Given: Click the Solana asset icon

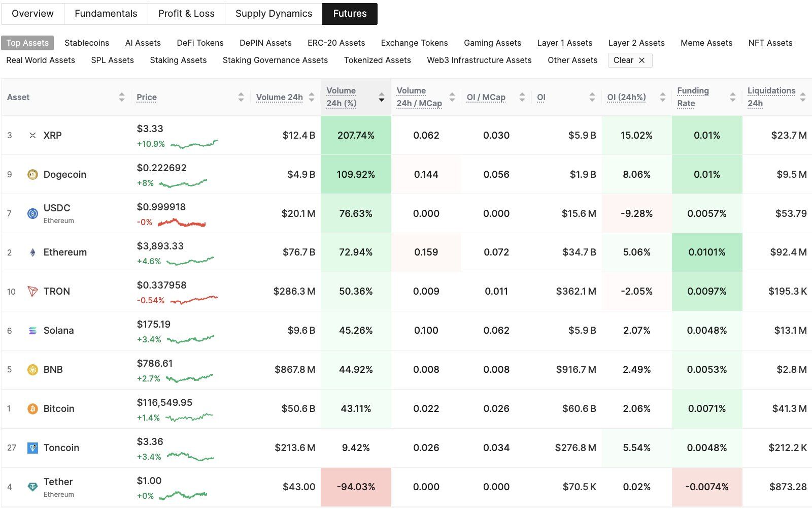Looking at the screenshot, I should coord(32,330).
